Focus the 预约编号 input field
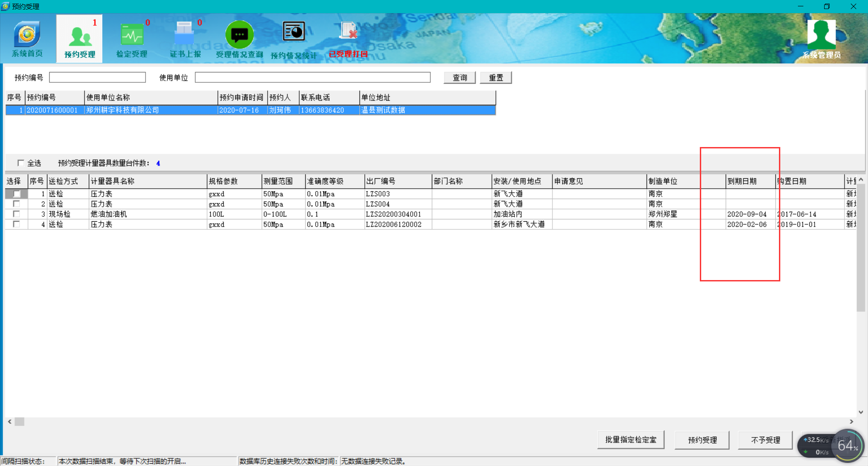Screen dimensions: 868x466 97,78
